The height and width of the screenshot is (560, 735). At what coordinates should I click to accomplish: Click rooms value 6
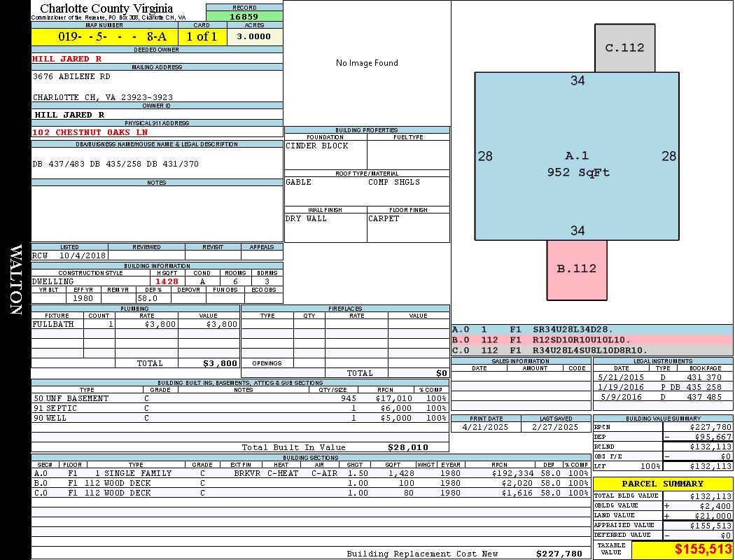235,281
